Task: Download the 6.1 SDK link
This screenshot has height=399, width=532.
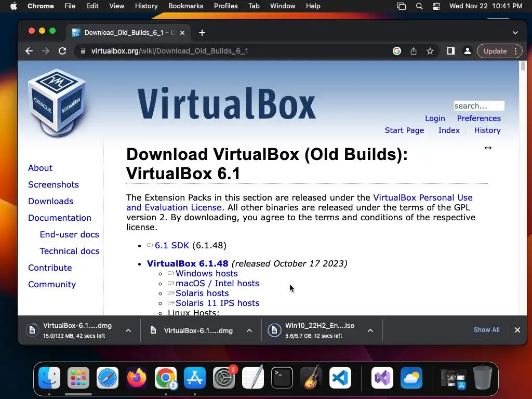Action: [x=171, y=245]
